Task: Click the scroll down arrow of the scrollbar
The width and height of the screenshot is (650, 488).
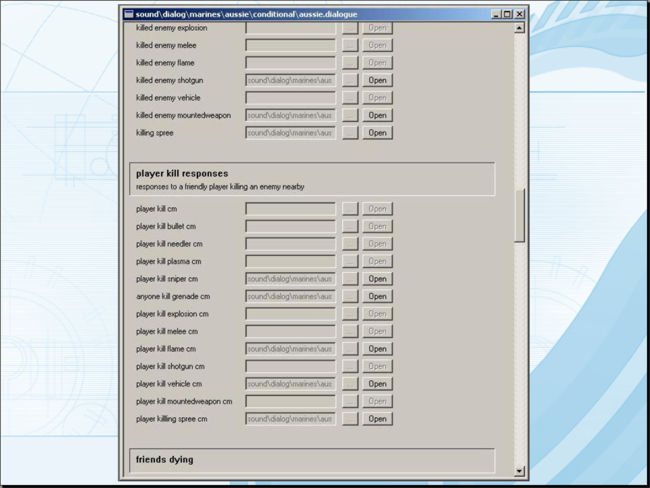Action: [519, 470]
